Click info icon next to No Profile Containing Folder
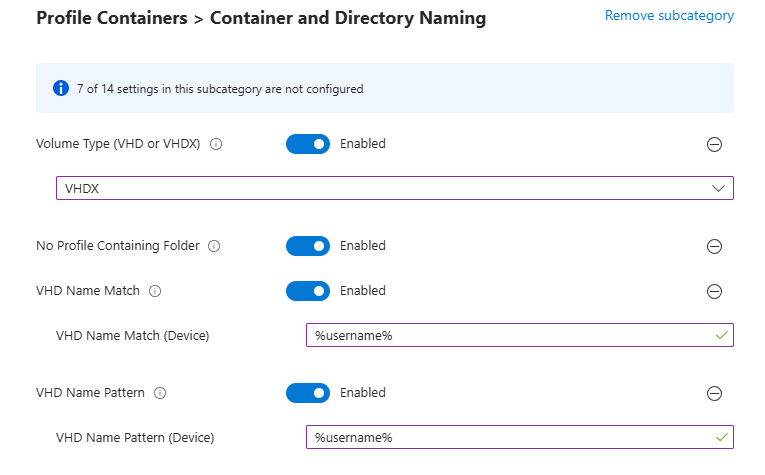The image size is (765, 475). (x=214, y=246)
